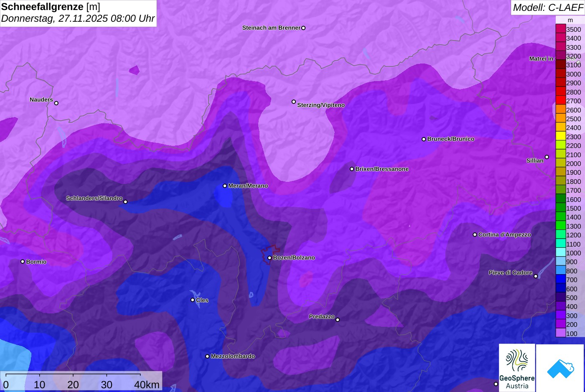Screen dimensions: 585x392
Task: Pick the 600 m dark blue swatch
Action: click(560, 288)
